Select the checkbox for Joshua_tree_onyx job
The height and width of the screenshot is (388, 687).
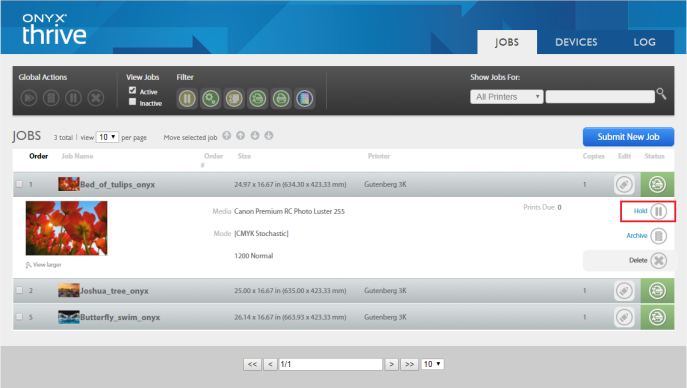tap(19, 290)
